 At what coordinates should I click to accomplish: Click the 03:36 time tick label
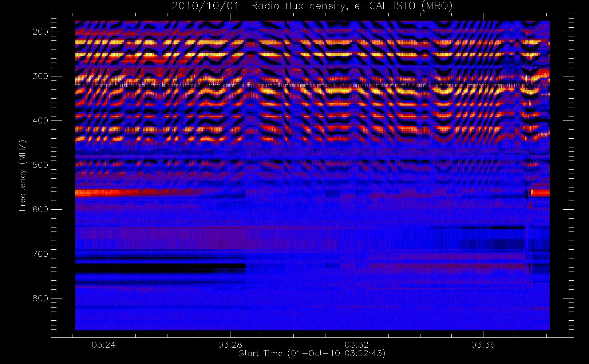pyautogui.click(x=483, y=345)
